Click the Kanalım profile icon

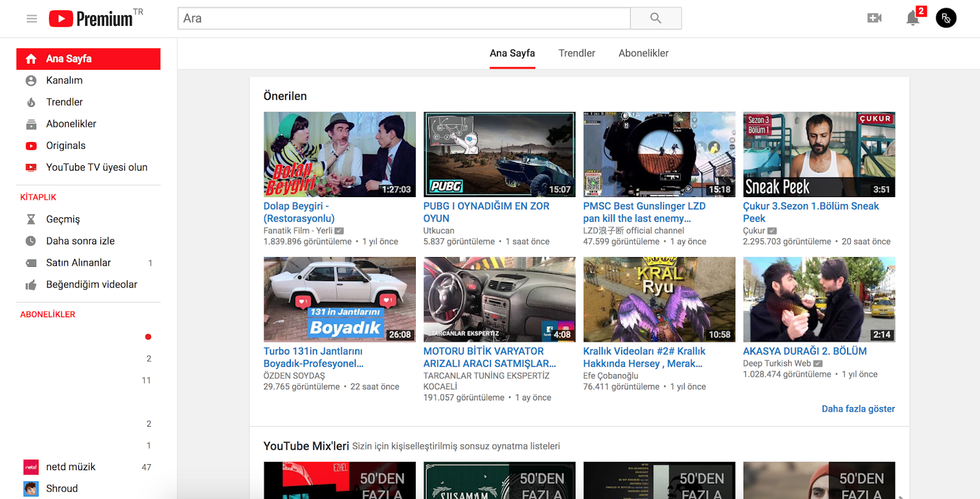(31, 80)
